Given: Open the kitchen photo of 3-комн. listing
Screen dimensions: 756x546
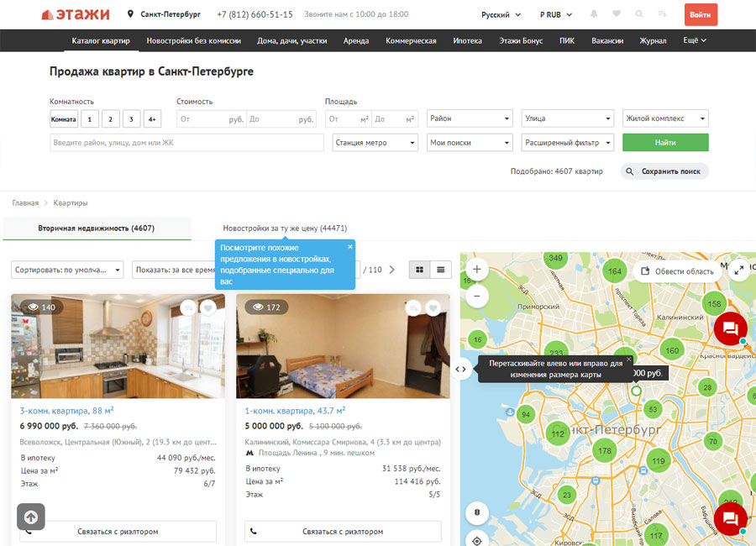Looking at the screenshot, I should tap(118, 346).
